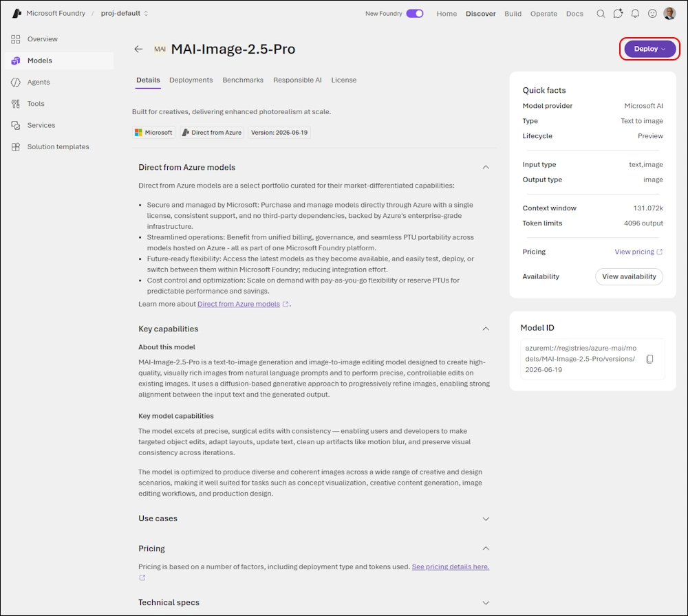Click the Text to image type value

pyautogui.click(x=642, y=121)
